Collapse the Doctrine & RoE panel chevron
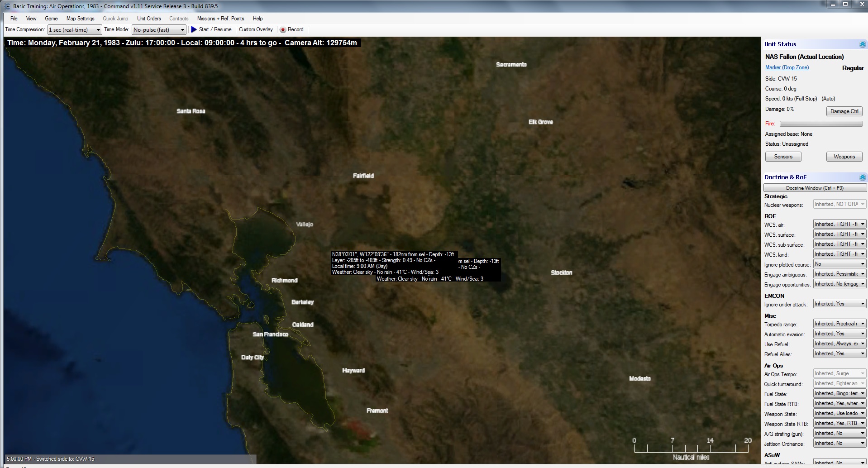Image resolution: width=868 pixels, height=468 pixels. coord(862,177)
